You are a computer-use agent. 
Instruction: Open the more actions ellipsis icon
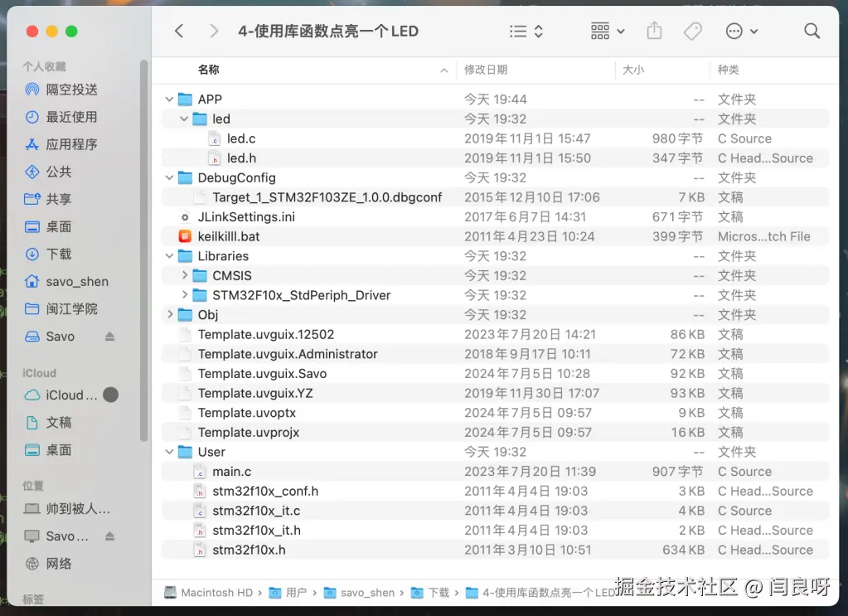pos(736,30)
